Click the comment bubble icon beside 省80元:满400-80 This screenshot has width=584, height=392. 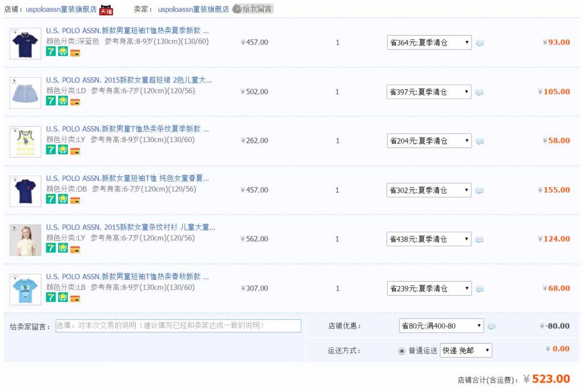pyautogui.click(x=491, y=327)
